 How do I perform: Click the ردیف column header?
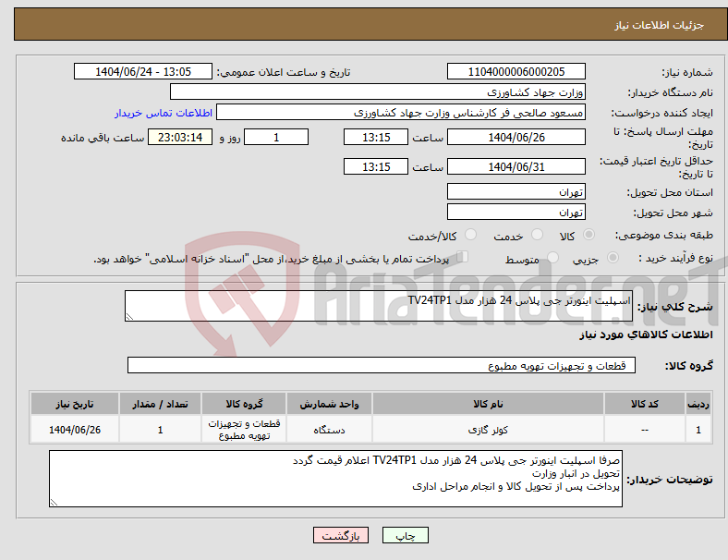698,404
